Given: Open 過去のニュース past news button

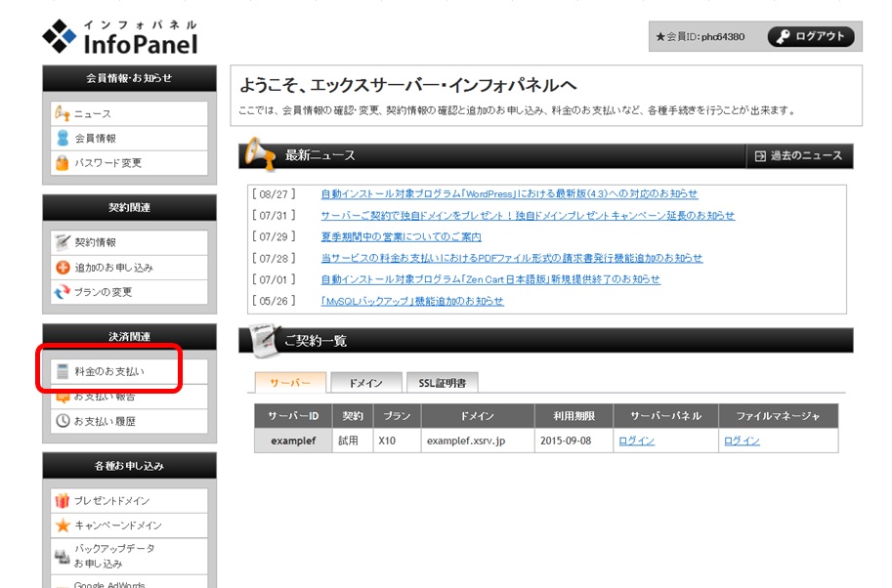Looking at the screenshot, I should pyautogui.click(x=798, y=156).
